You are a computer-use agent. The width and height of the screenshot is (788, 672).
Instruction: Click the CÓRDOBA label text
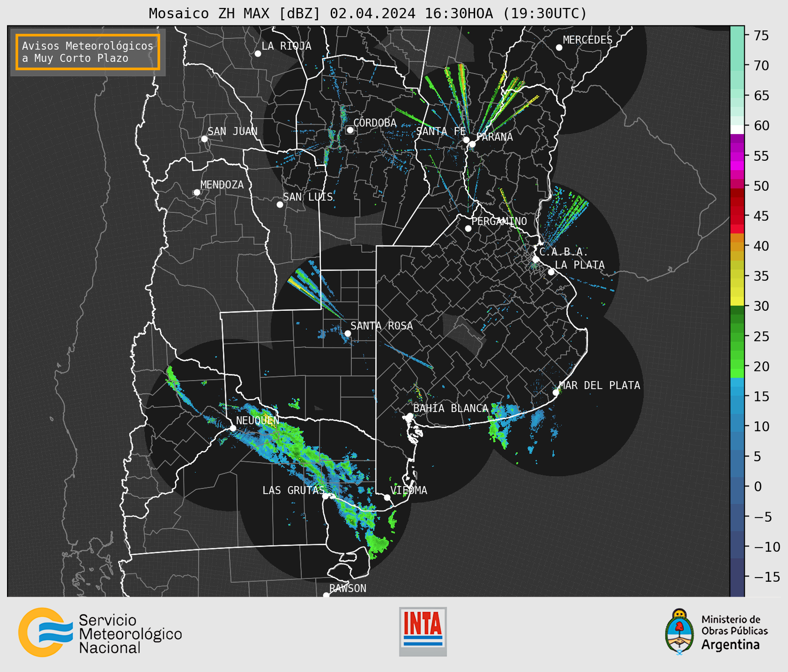tap(375, 123)
